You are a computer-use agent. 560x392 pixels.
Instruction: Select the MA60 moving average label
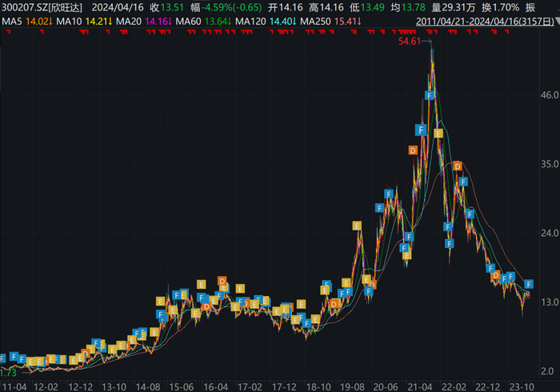pos(189,22)
